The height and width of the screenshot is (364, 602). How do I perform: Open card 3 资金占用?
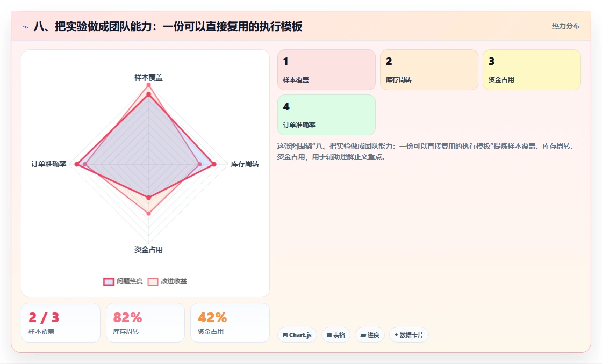[x=532, y=70]
